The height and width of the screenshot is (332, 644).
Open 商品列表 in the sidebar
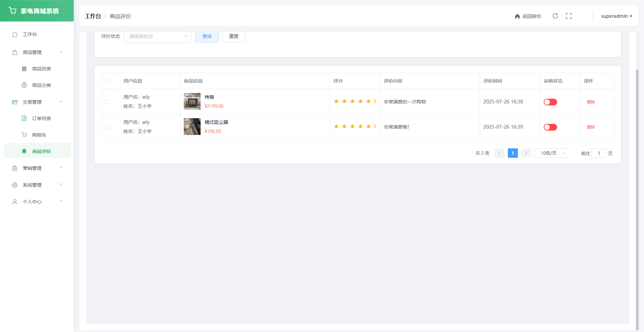pyautogui.click(x=41, y=69)
